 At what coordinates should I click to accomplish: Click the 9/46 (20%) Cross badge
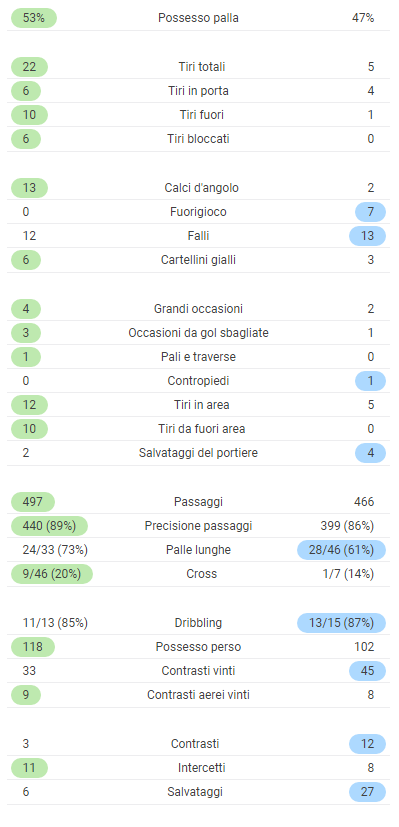click(52, 574)
